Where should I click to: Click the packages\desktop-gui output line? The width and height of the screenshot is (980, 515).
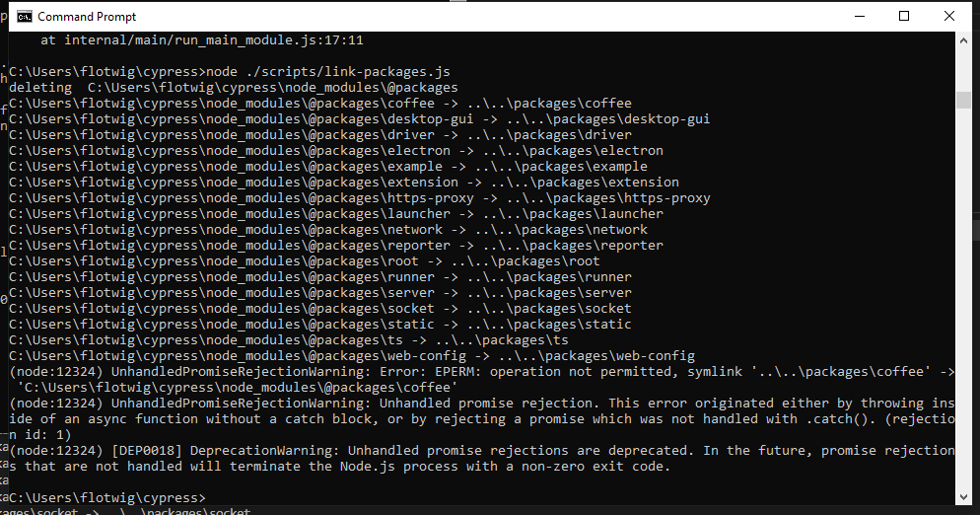(360, 119)
